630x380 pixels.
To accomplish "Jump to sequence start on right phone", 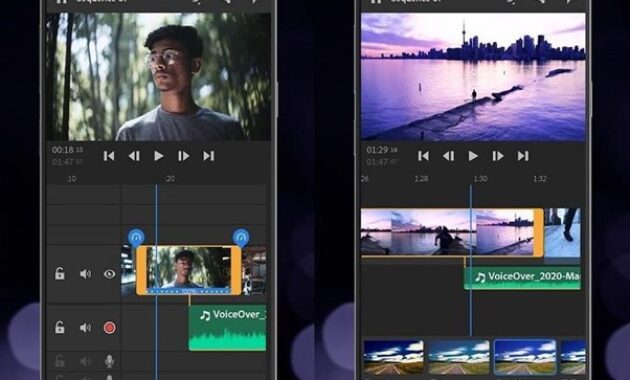I will pos(423,156).
